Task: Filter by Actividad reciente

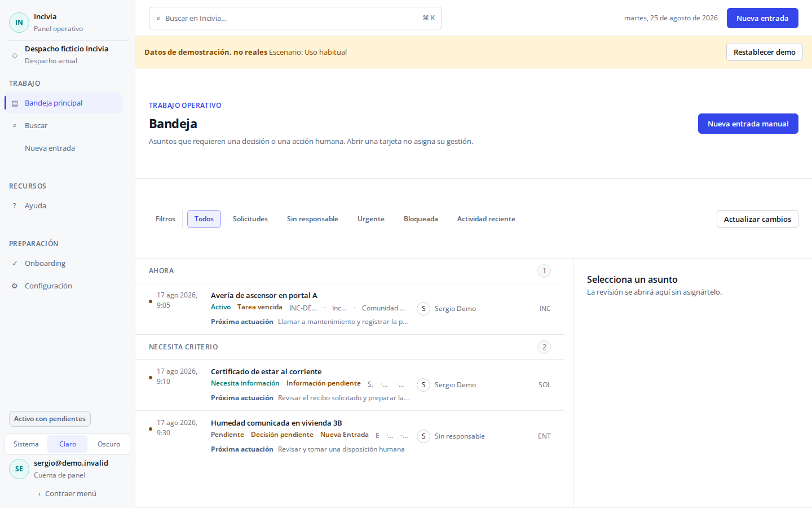Action: 486,219
